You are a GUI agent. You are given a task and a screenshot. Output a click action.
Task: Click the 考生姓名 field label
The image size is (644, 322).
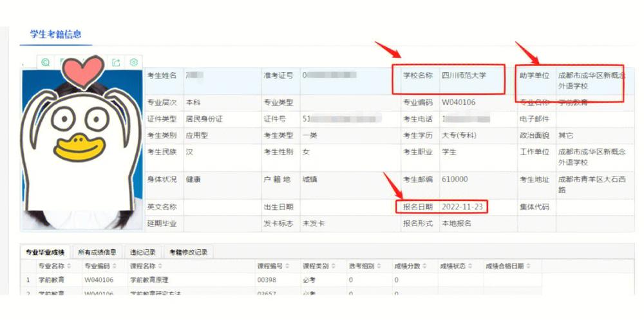(162, 75)
